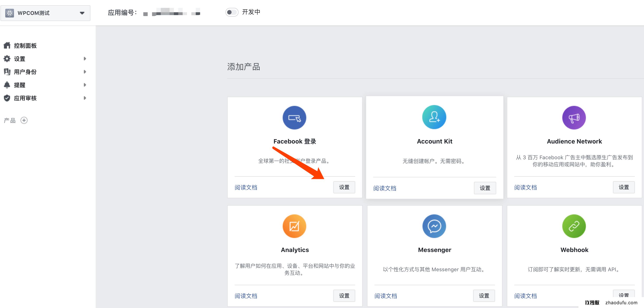644x308 pixels.
Task: Click the Webhook link icon
Action: [x=574, y=226]
